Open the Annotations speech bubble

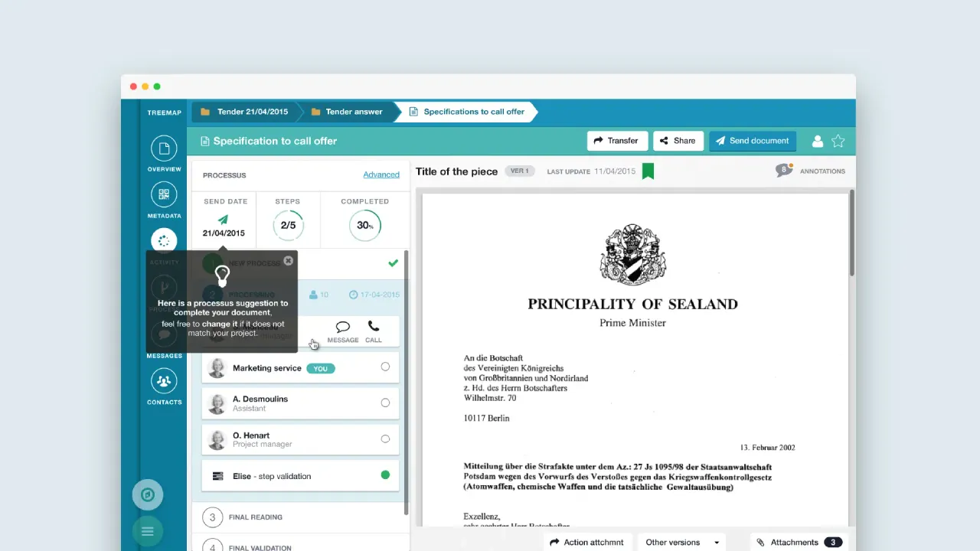783,171
